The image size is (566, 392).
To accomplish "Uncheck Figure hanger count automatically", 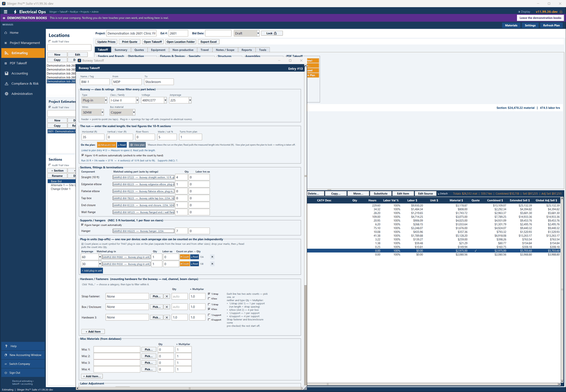I will tap(83, 225).
